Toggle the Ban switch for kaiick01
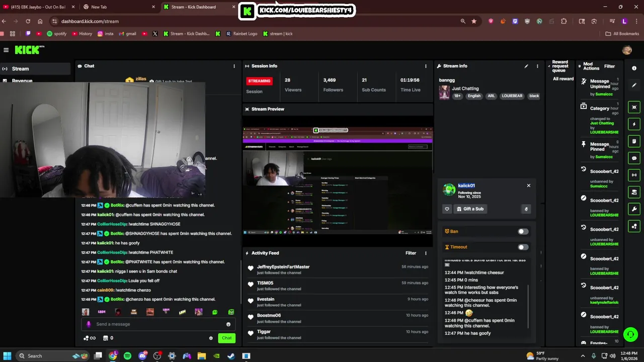Screen dimensions: 644x362 523,231
